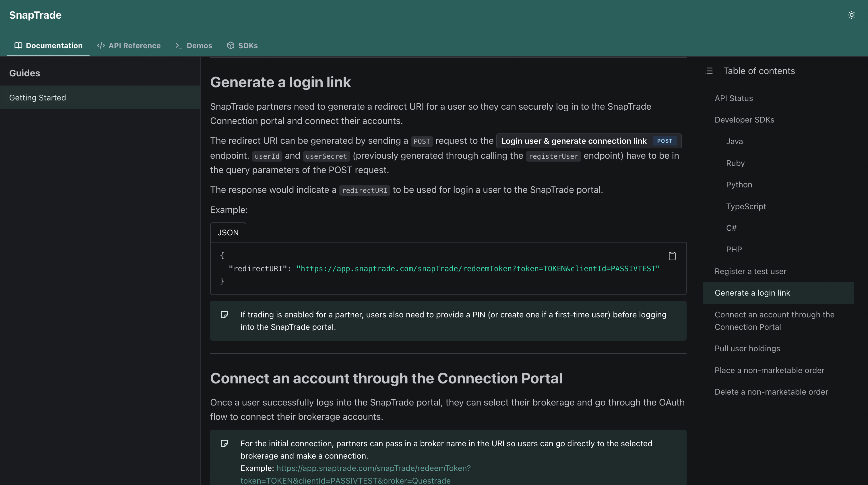Go to Register a test user section
Screen dimensions: 868x485
coord(750,271)
